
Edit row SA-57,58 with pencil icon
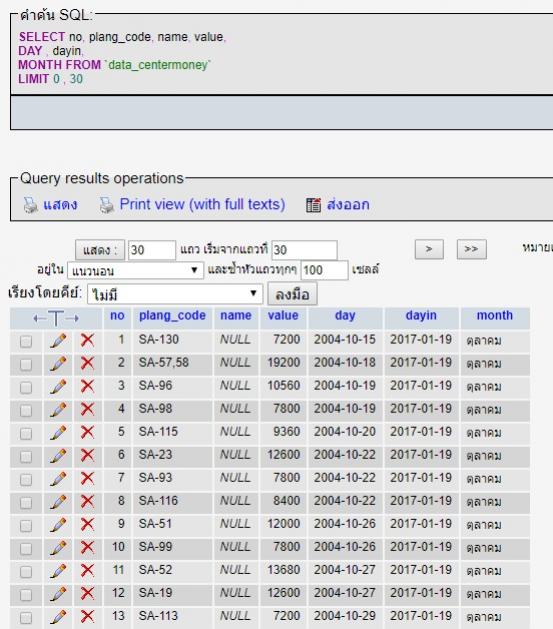tap(58, 364)
